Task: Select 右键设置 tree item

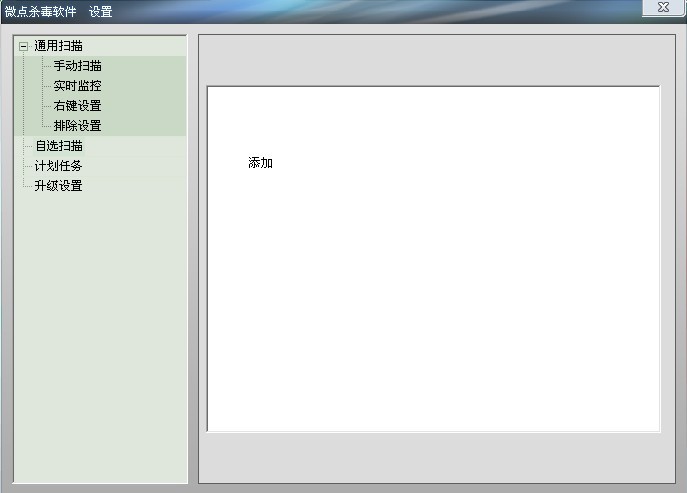Action: pyautogui.click(x=78, y=106)
